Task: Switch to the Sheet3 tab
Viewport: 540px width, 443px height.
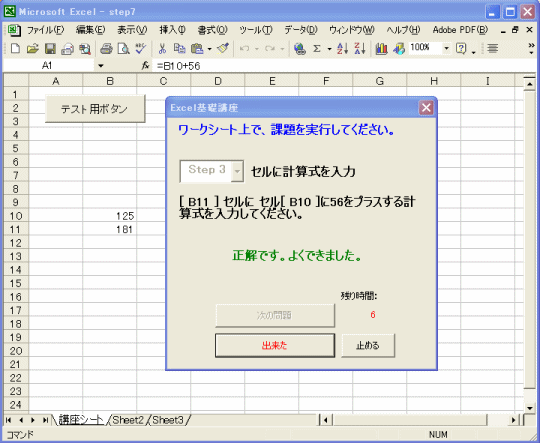Action: (168, 420)
